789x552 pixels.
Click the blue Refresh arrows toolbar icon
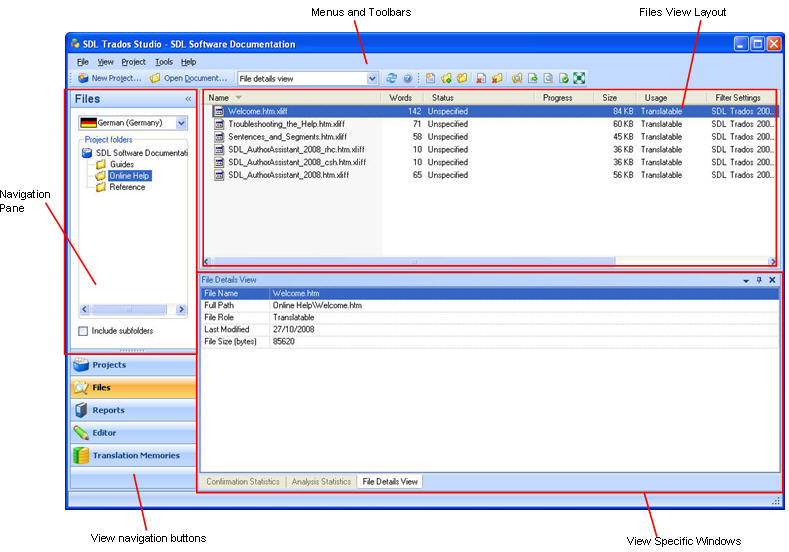391,78
